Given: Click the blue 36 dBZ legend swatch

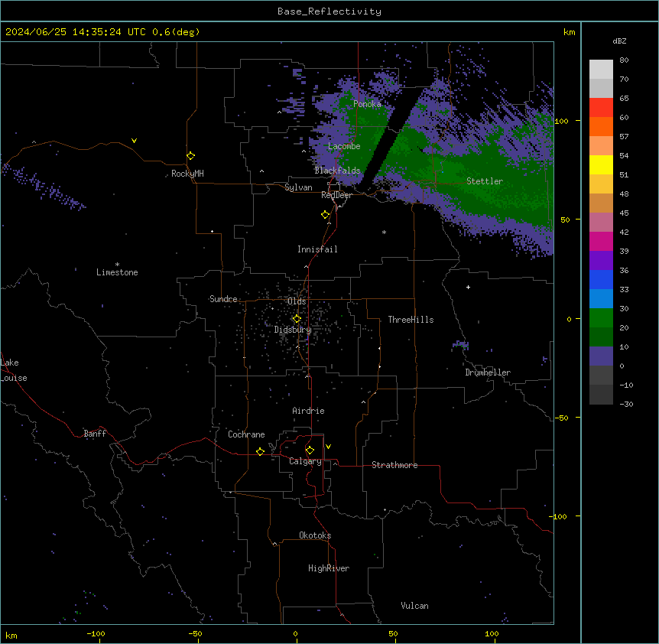Looking at the screenshot, I should [x=601, y=279].
